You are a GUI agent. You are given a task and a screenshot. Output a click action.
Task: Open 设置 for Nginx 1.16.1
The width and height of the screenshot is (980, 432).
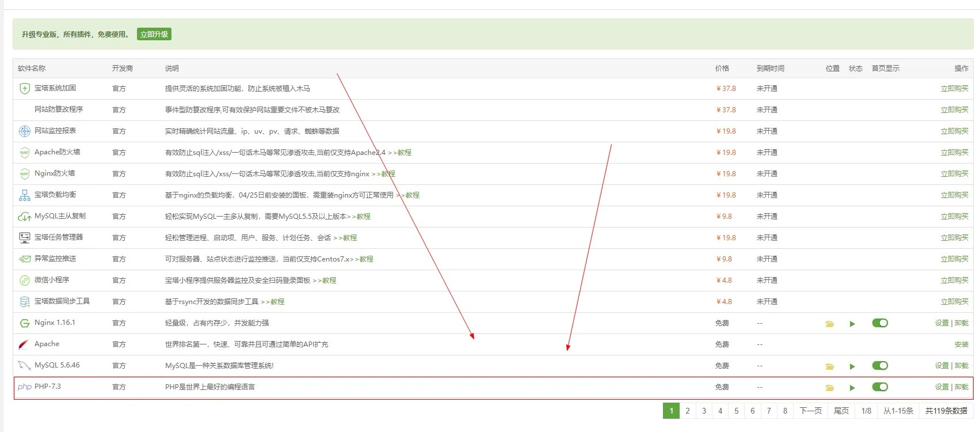tap(942, 323)
